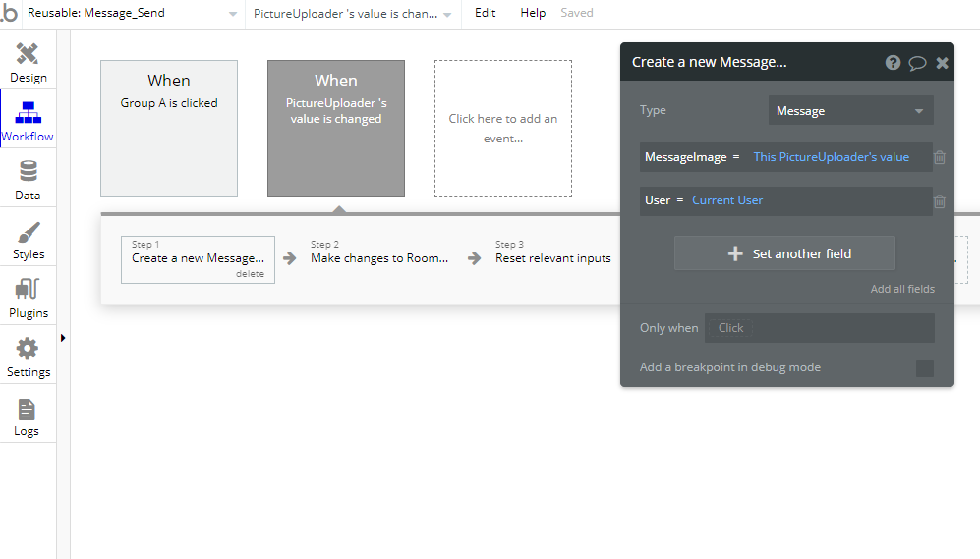Screen dimensions: 980x559
Task: Select the Group A is clicked event
Action: click(x=169, y=129)
